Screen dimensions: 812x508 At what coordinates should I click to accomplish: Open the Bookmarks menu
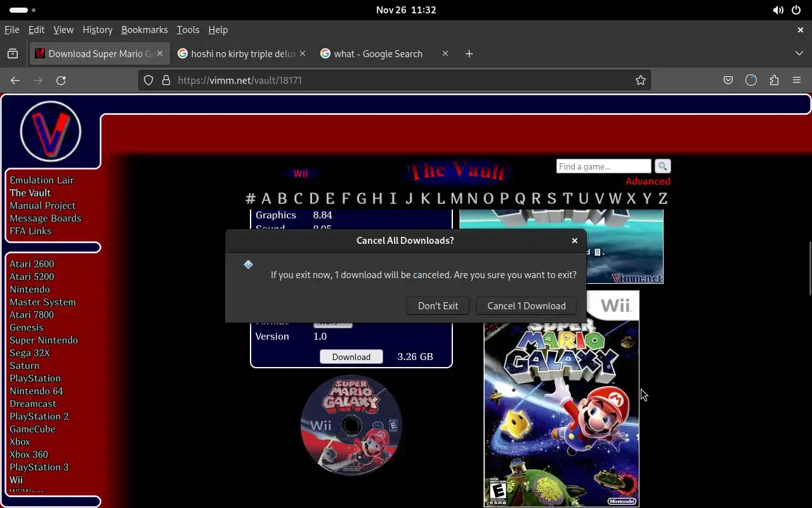point(145,30)
